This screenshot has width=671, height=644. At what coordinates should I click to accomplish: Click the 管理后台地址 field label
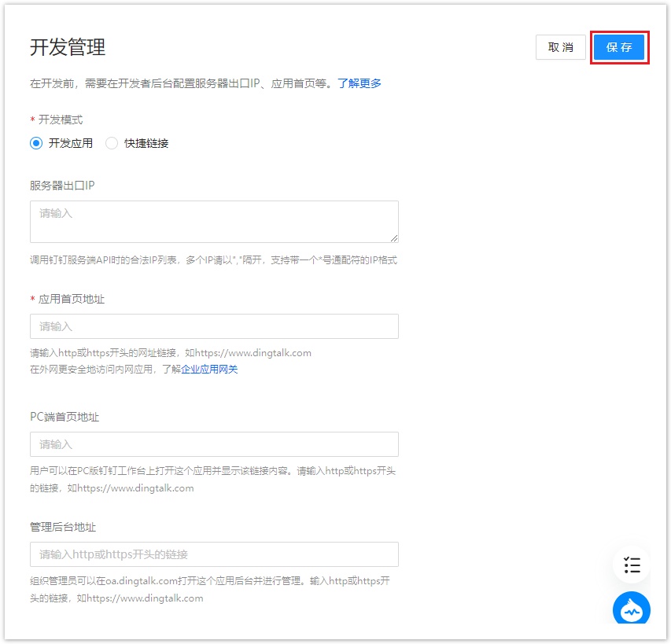[63, 527]
